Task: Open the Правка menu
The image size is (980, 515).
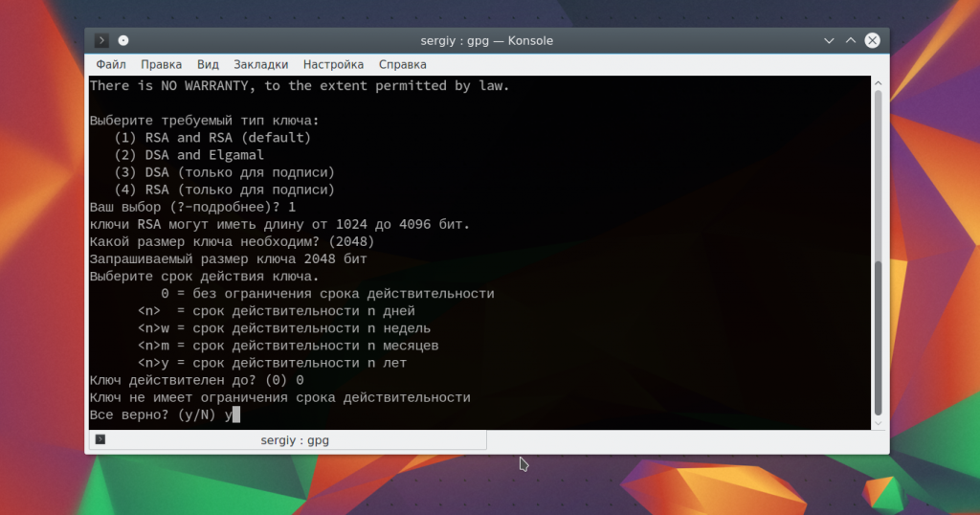Action: pos(161,64)
